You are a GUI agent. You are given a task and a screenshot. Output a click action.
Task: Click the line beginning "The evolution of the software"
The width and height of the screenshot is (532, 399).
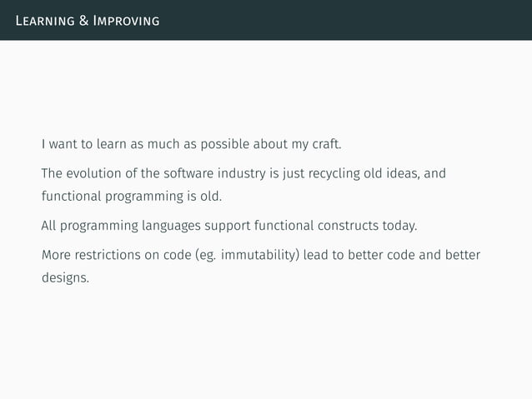pos(243,173)
